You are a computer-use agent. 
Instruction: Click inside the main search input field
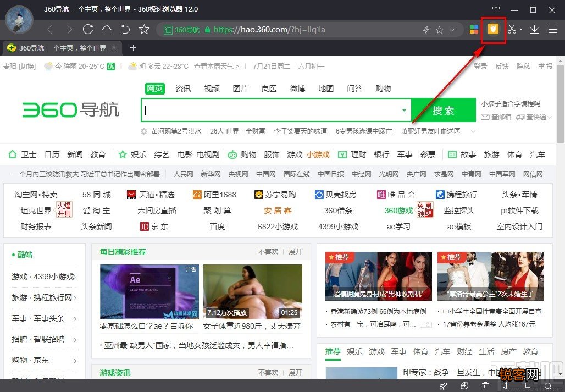pos(264,110)
